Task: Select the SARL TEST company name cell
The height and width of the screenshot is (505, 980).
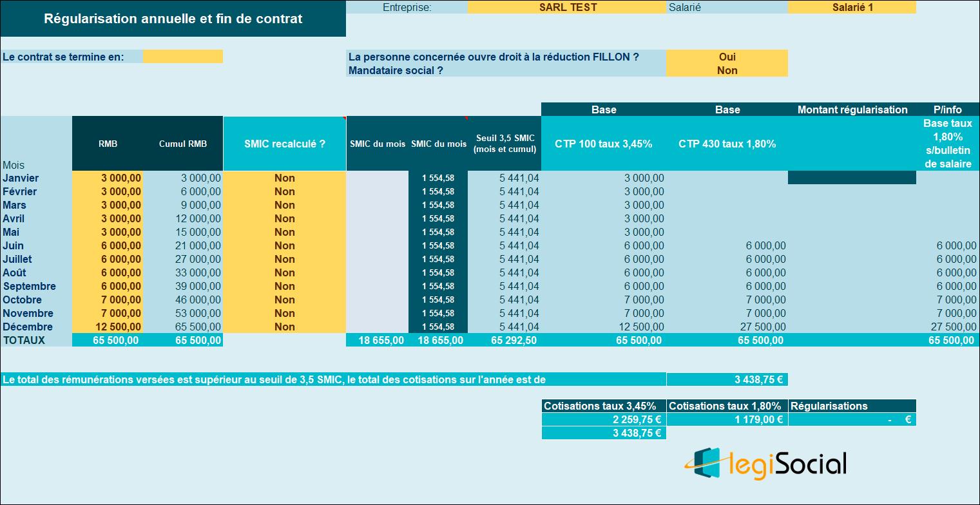Action: click(x=567, y=7)
